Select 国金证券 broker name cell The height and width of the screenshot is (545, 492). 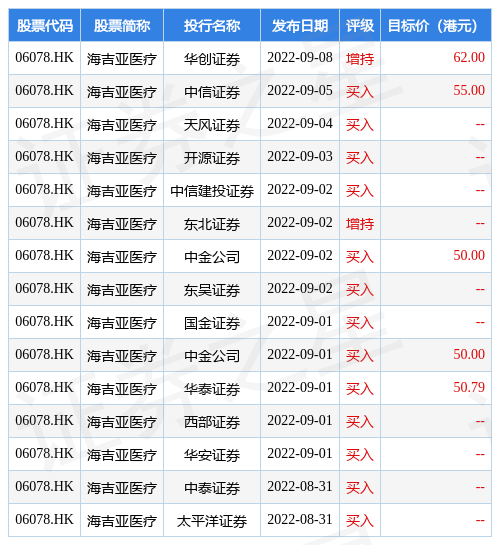(x=212, y=323)
